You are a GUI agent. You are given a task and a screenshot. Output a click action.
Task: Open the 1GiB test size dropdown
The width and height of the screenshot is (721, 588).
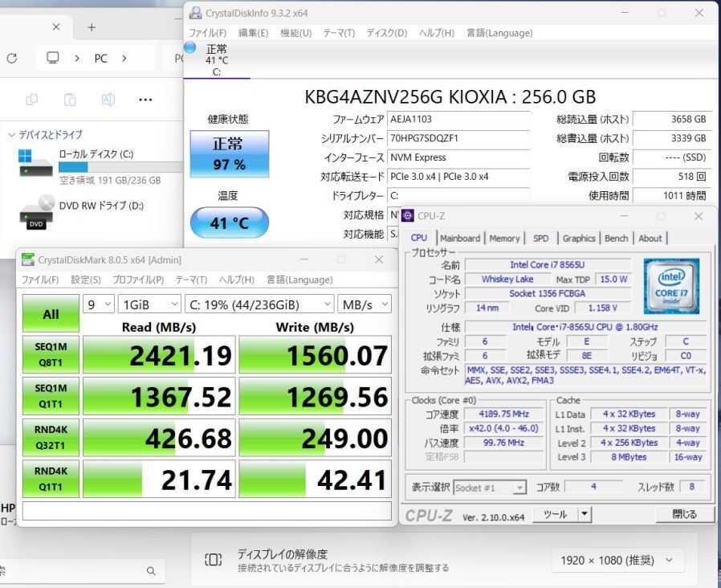pos(149,304)
